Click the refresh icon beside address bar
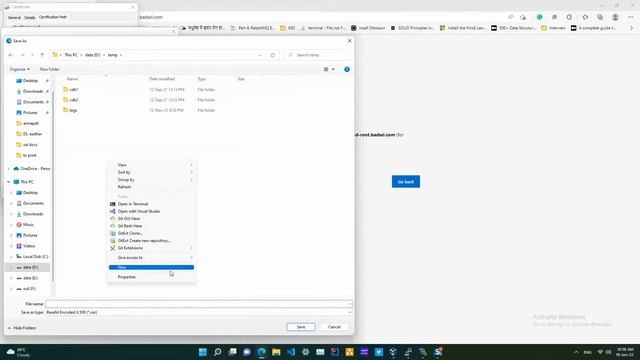Viewport: 640px width, 360px height. click(x=273, y=55)
